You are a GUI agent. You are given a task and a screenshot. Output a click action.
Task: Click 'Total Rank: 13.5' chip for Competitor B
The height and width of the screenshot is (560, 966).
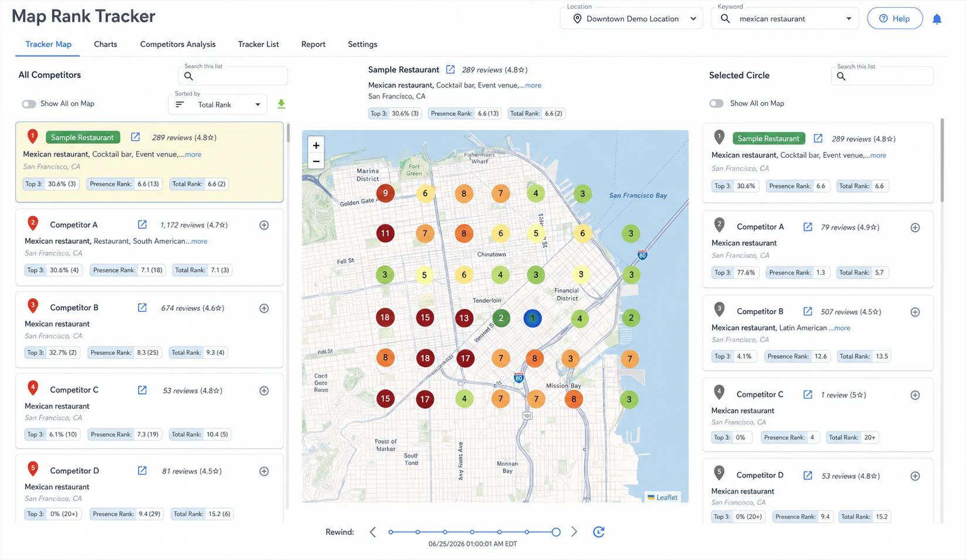[863, 356]
